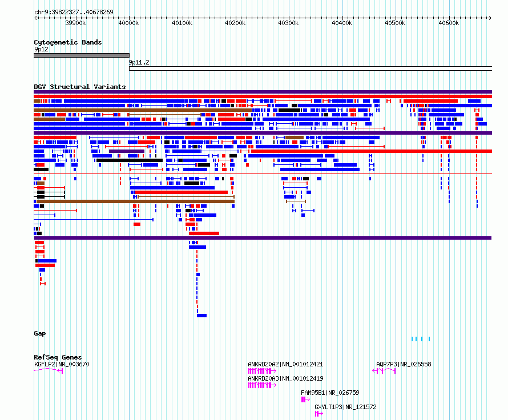508x420 pixels.
Task: Select the 40000k scale label
Action: (128, 23)
